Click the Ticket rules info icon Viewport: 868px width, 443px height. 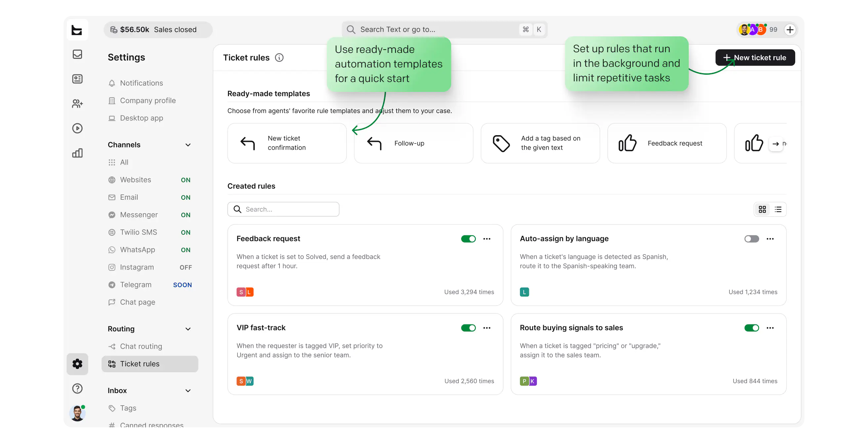(279, 58)
